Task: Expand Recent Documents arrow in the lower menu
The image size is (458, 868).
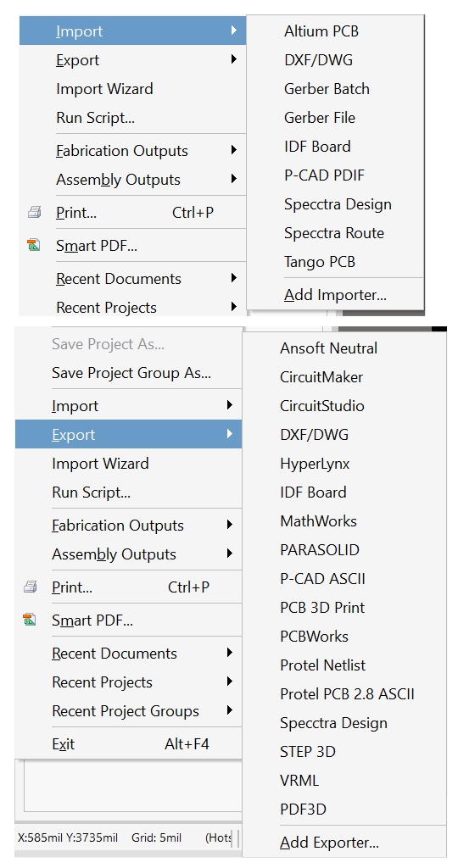Action: pyautogui.click(x=230, y=653)
